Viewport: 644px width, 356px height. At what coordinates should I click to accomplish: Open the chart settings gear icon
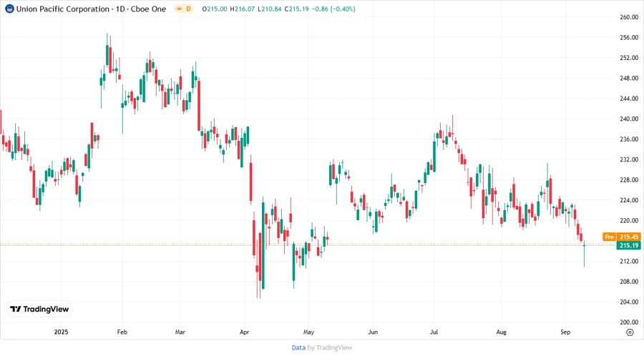coord(630,332)
